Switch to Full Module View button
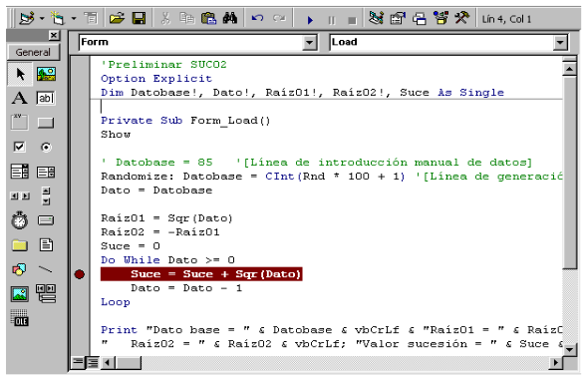This screenshot has height=383, width=588. [x=93, y=362]
